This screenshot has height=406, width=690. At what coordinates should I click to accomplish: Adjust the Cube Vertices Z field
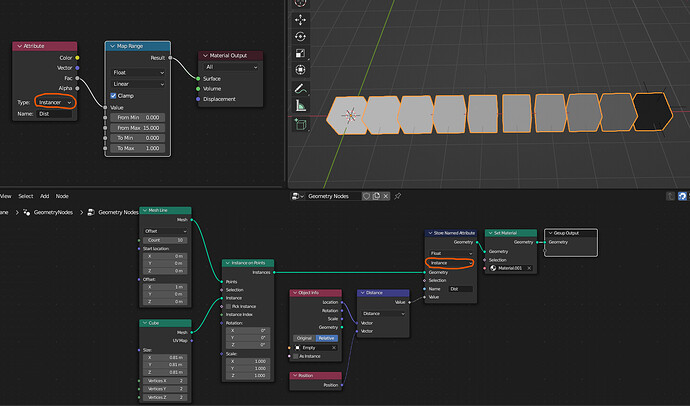point(165,397)
